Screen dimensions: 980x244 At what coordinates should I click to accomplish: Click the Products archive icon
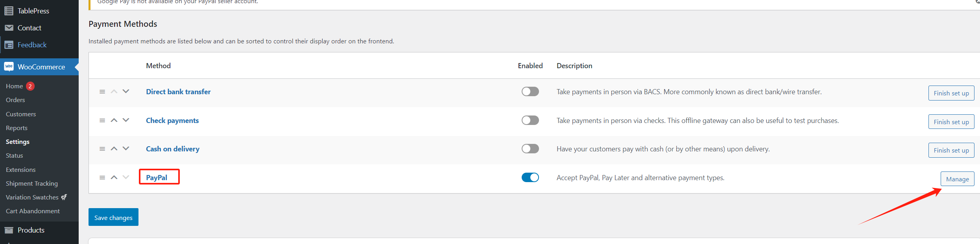[x=9, y=230]
